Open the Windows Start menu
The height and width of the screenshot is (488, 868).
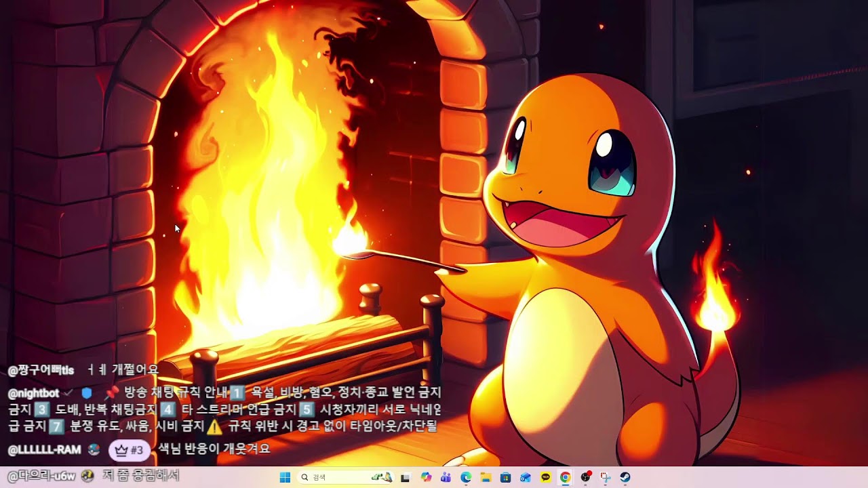285,477
